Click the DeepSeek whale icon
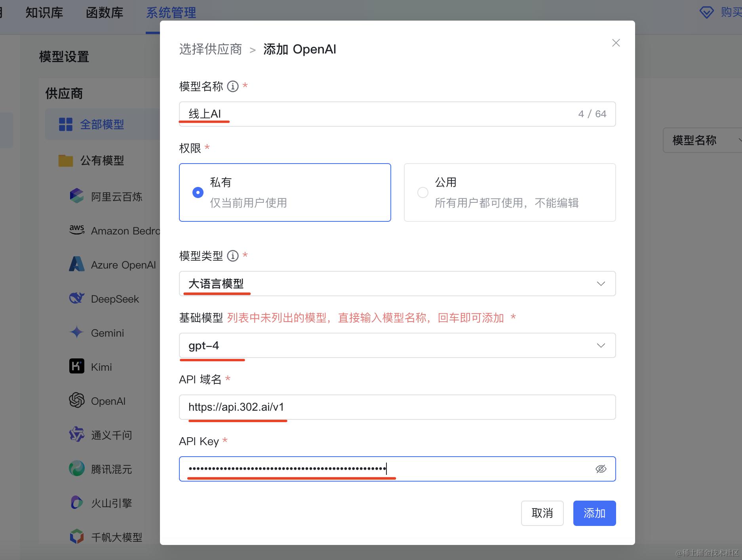The width and height of the screenshot is (742, 560). coord(77,298)
